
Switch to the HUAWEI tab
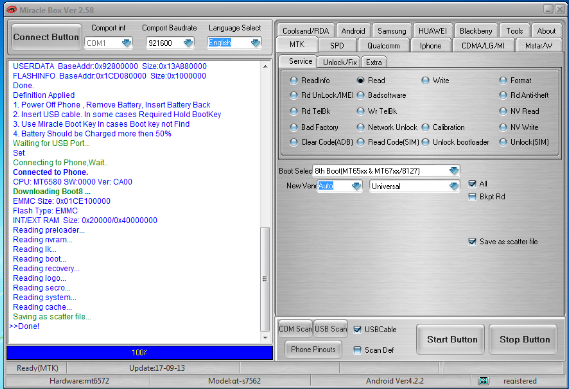click(433, 31)
